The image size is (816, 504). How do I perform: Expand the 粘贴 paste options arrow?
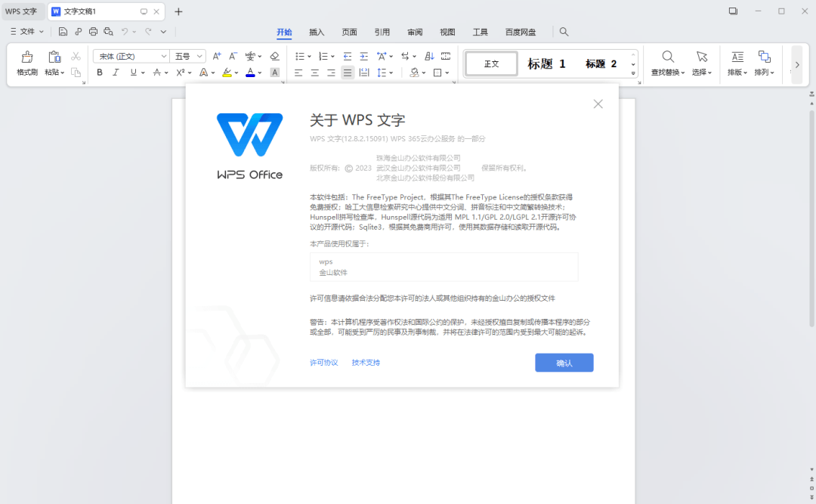[x=63, y=73]
